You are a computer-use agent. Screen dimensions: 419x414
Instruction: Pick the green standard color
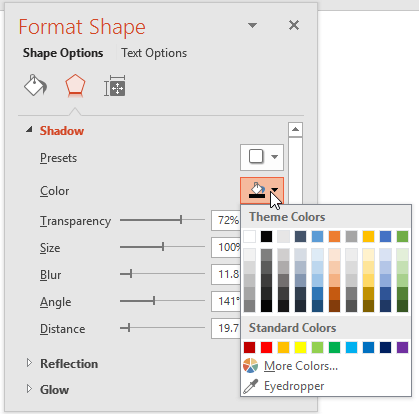pyautogui.click(x=334, y=347)
